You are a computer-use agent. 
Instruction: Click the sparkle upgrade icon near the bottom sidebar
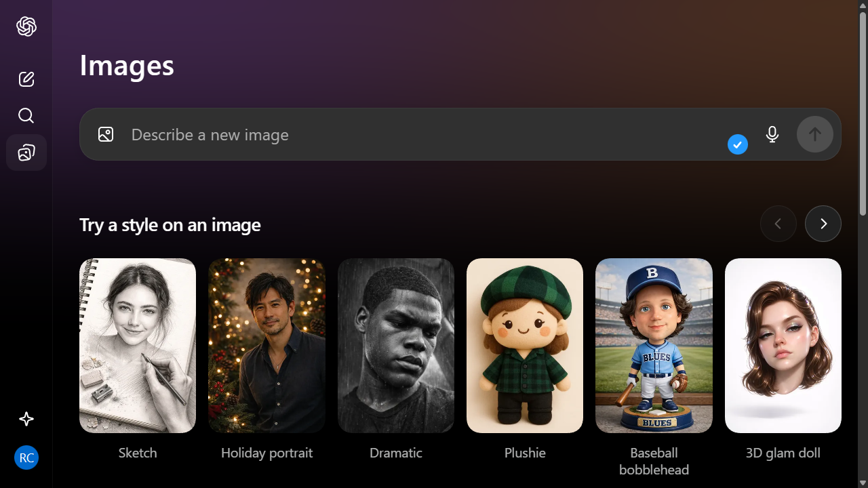pyautogui.click(x=26, y=419)
